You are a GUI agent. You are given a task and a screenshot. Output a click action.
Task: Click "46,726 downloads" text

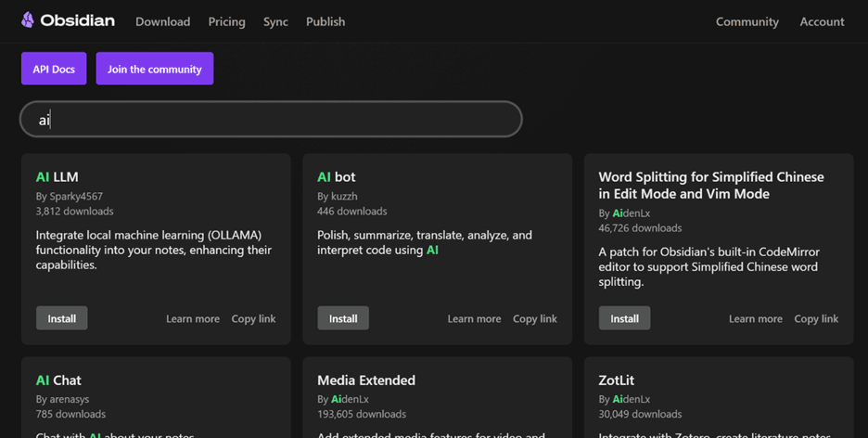point(640,227)
